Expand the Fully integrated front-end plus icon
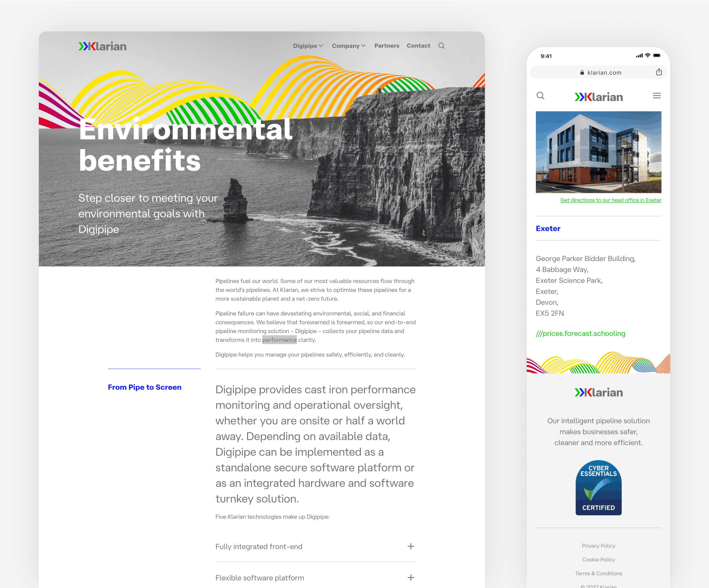This screenshot has width=709, height=588. pyautogui.click(x=411, y=546)
